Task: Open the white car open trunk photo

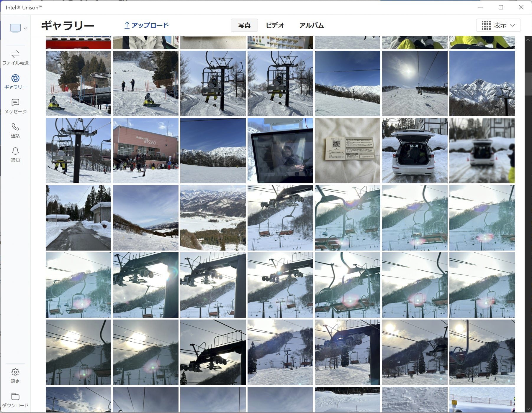Action: 415,151
